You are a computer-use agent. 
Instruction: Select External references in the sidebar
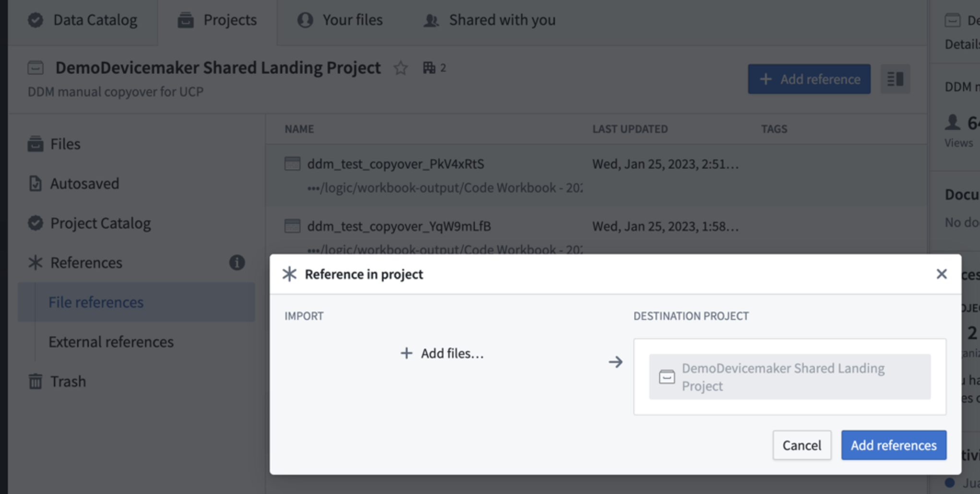(110, 341)
